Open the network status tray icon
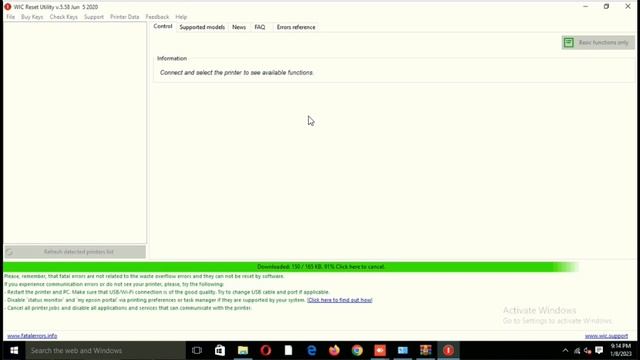The height and width of the screenshot is (360, 640). click(x=577, y=351)
